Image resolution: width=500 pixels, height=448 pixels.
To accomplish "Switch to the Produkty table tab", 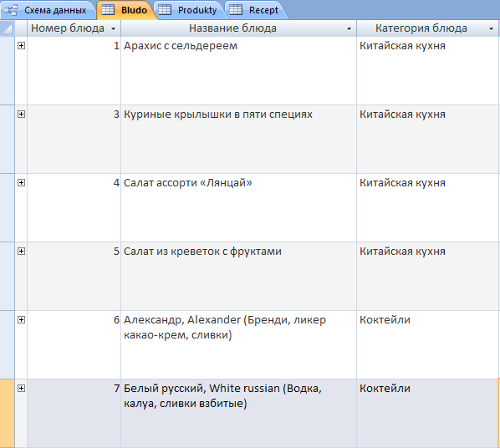I will 190,10.
